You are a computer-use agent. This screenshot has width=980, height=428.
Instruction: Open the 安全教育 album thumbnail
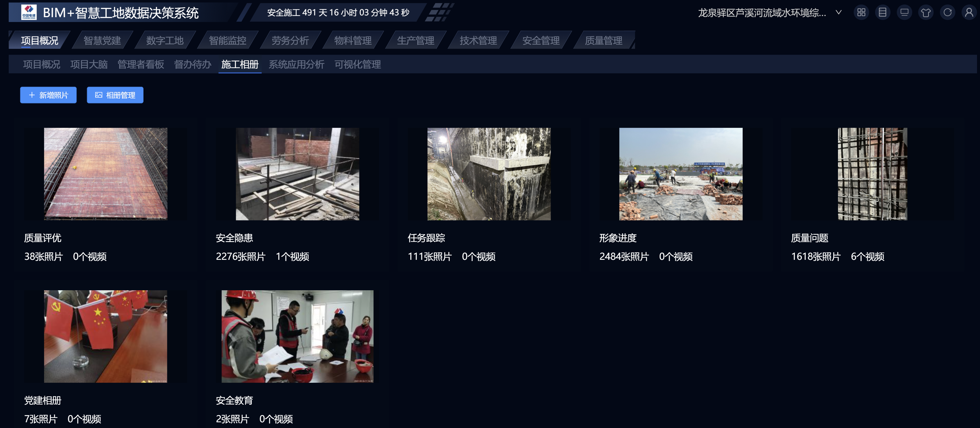point(297,336)
